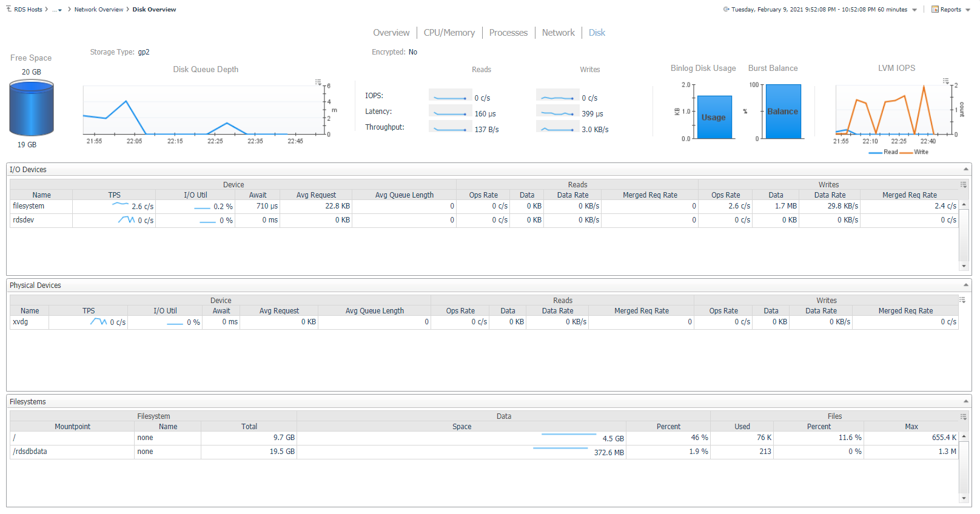The height and width of the screenshot is (514, 980).
Task: Click the time range refresh icon
Action: coord(726,9)
